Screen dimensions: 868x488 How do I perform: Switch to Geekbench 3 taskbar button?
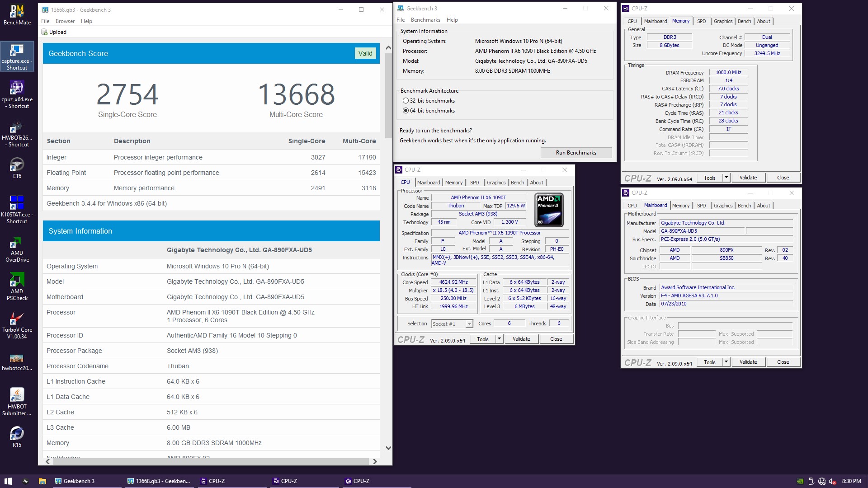86,481
